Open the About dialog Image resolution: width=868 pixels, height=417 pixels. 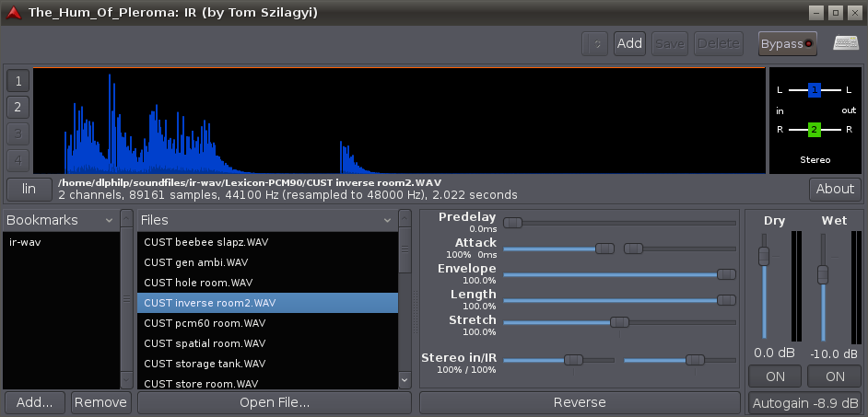pos(835,189)
